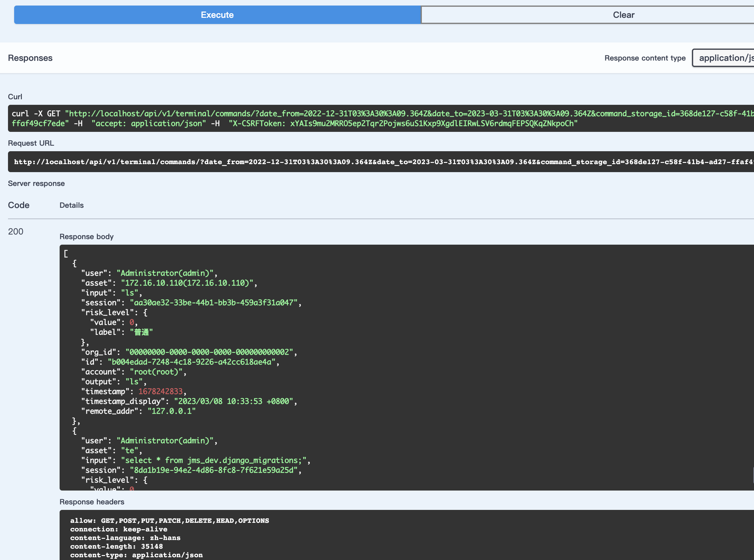This screenshot has width=754, height=560.
Task: Click the allow header listing GET,POST,PUT
Action: (169, 520)
